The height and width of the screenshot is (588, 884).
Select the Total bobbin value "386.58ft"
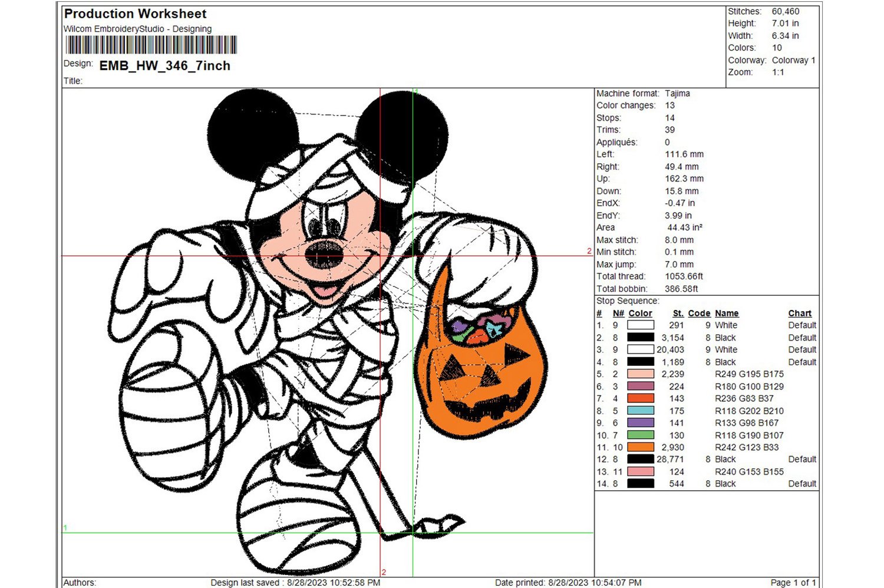[x=681, y=289]
